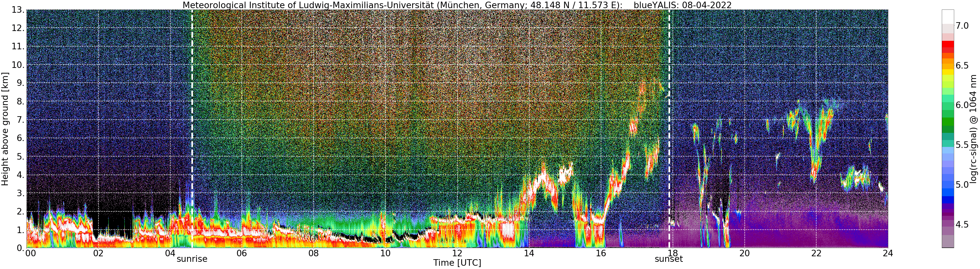
Task: Click the colorbar tick label 5.0
Action: pos(962,184)
